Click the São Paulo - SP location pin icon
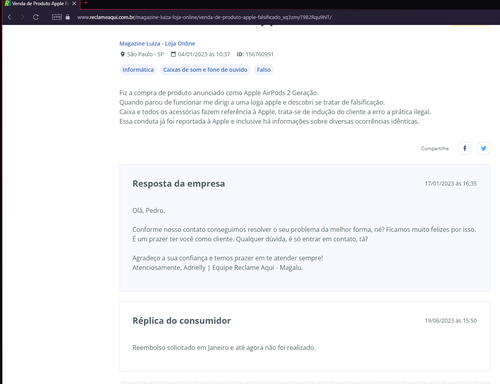This screenshot has height=384, width=500. (x=122, y=54)
